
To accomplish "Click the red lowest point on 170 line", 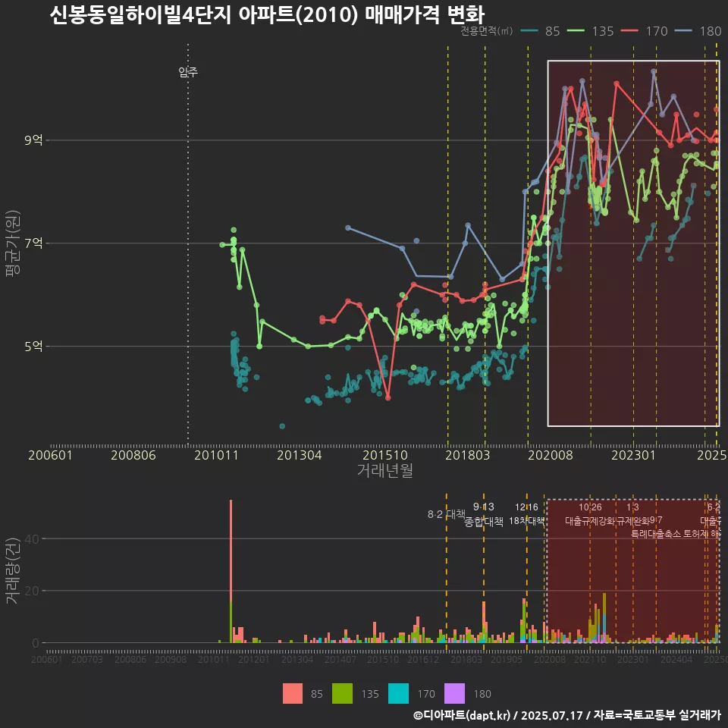I will tap(388, 397).
